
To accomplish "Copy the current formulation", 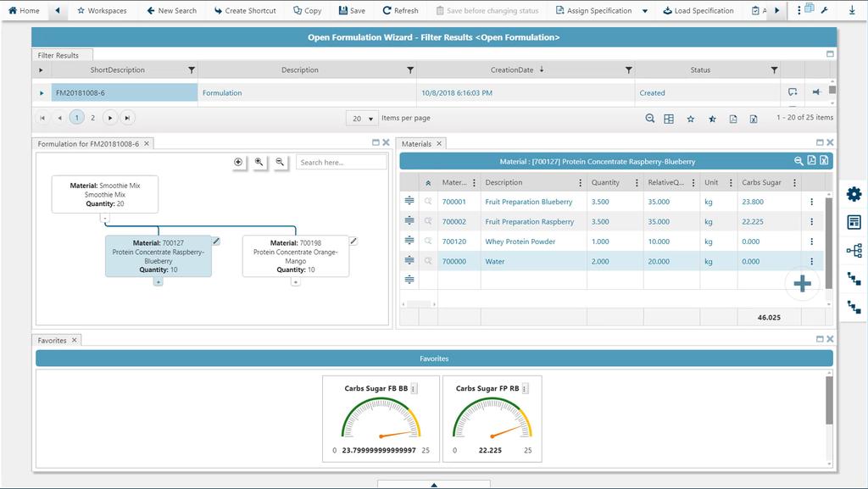I will click(x=307, y=10).
